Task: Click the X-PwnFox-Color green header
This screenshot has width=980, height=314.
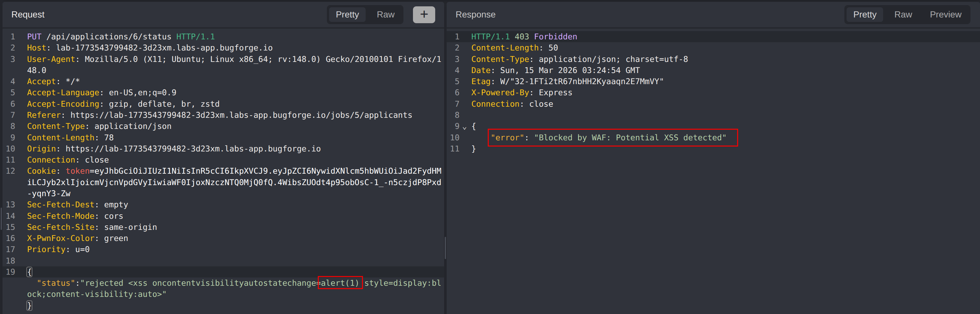Action: tap(77, 238)
